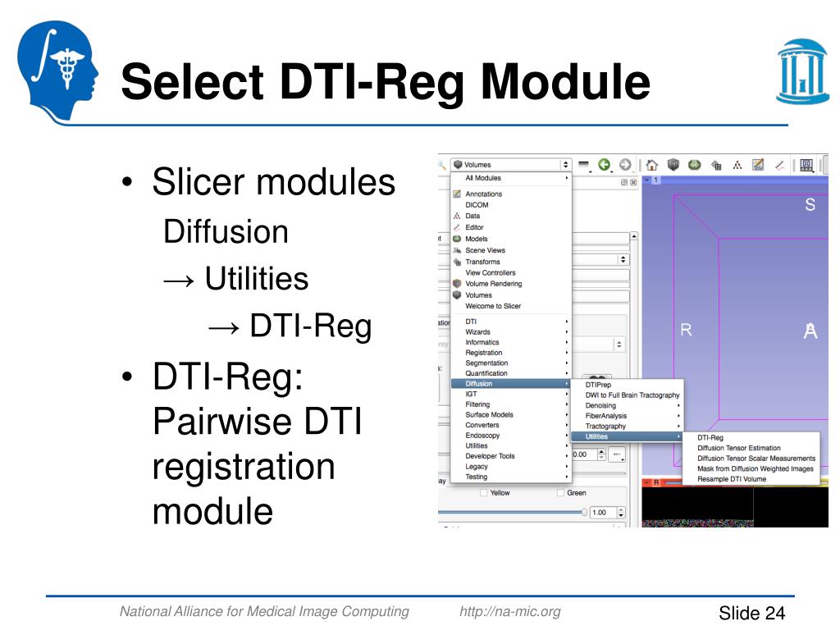Open Editor from module list

click(511, 227)
